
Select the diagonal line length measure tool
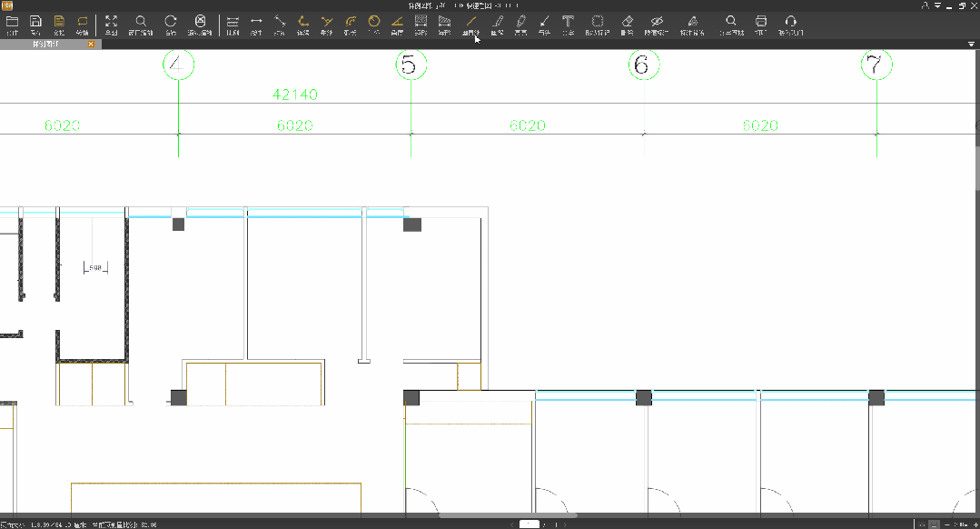click(280, 25)
